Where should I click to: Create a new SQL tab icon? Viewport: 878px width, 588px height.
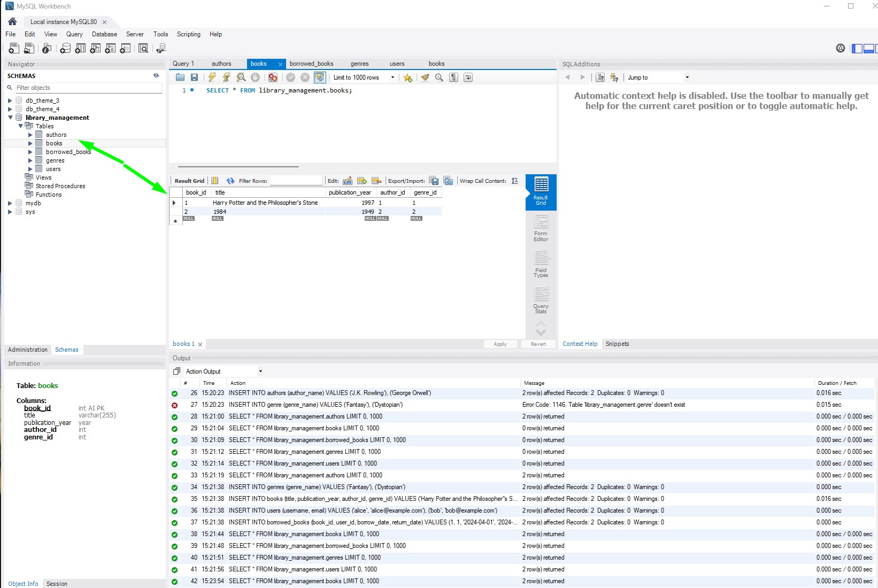pyautogui.click(x=14, y=49)
